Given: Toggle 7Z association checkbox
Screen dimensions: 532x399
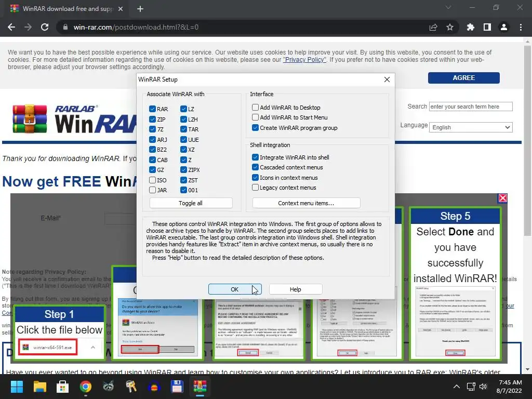Looking at the screenshot, I should pyautogui.click(x=152, y=129).
